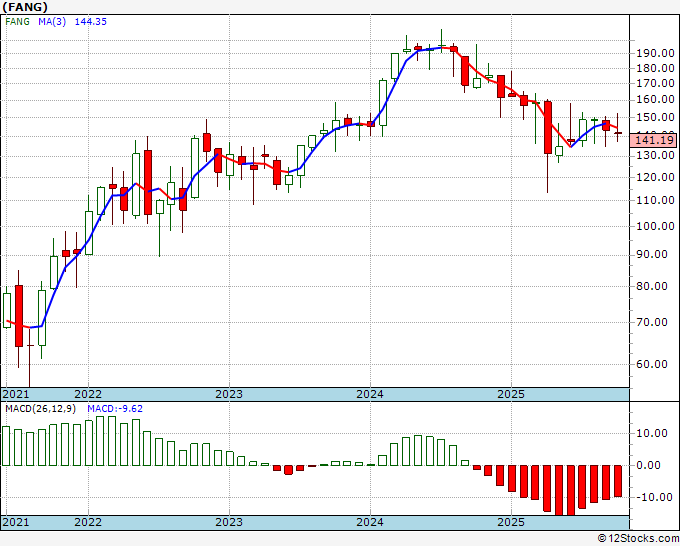This screenshot has width=680, height=546.
Task: Click the 100.00 price axis label
Action: (654, 226)
